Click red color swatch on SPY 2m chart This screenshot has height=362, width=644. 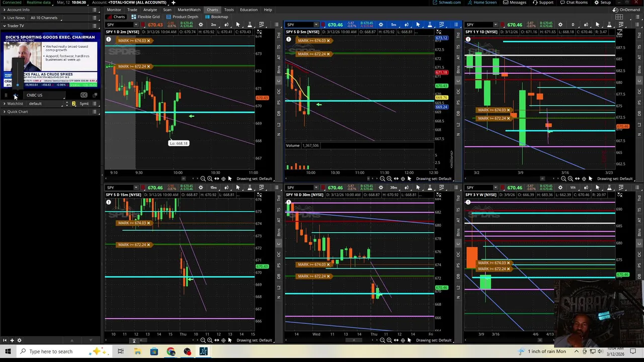click(144, 25)
